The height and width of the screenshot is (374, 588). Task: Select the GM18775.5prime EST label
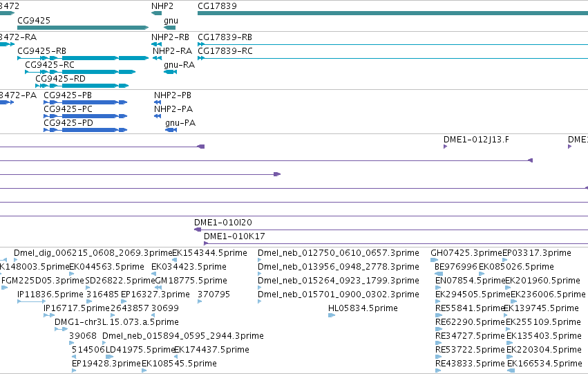[x=191, y=281]
